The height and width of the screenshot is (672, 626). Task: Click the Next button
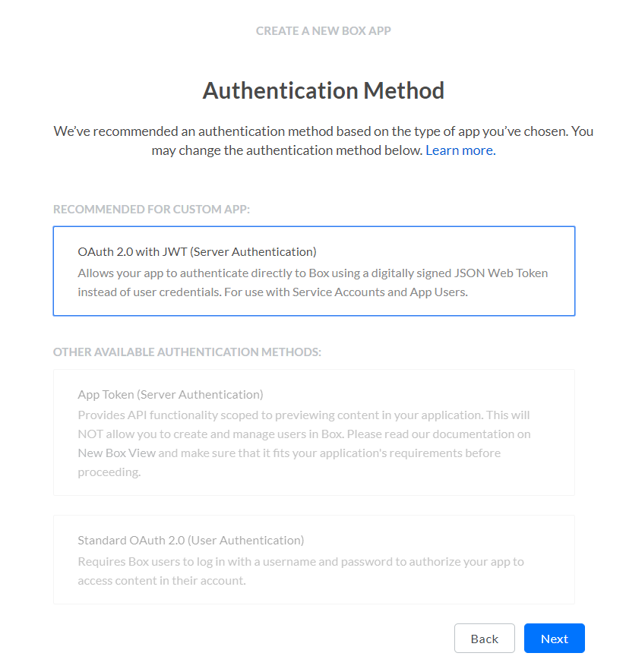click(x=554, y=639)
